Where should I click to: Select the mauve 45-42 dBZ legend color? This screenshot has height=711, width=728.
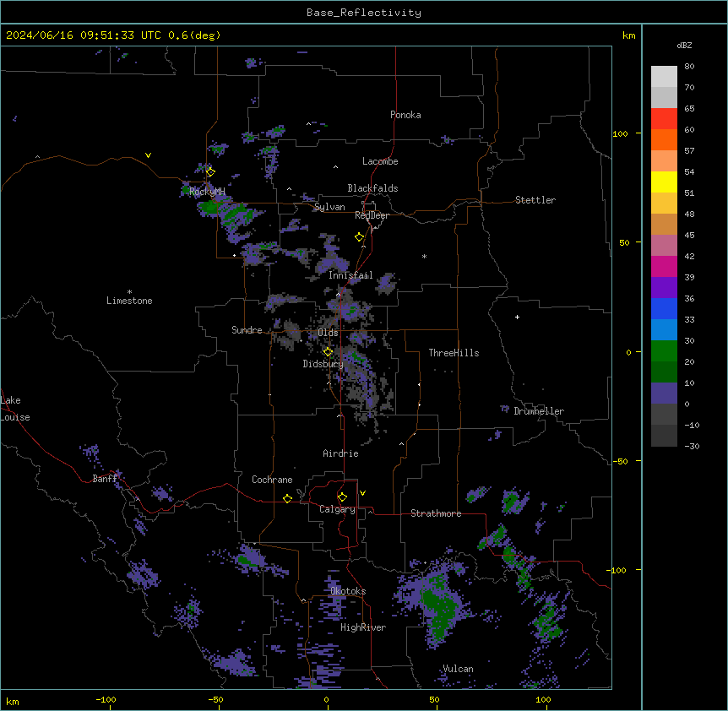click(664, 246)
